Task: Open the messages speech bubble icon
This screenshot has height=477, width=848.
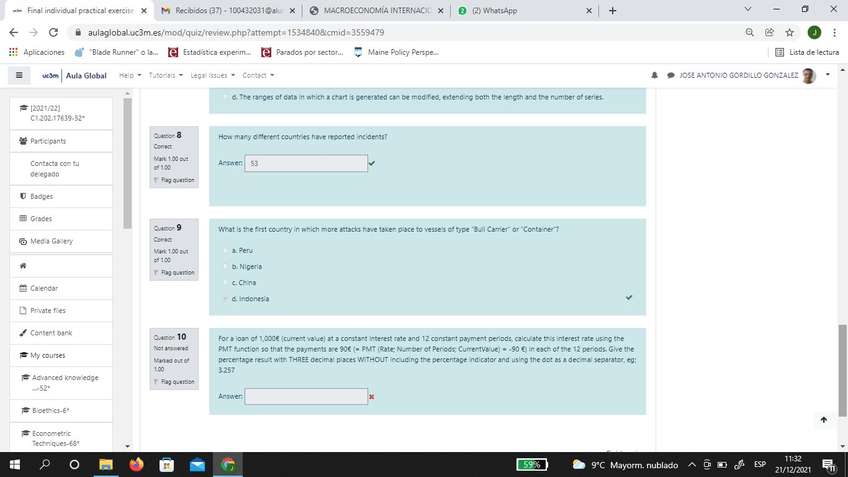Action: pos(671,75)
